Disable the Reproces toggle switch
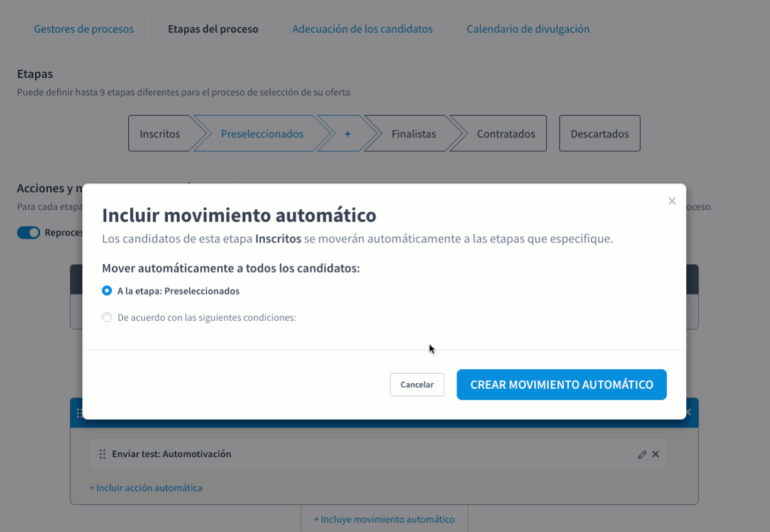Viewport: 770px width, 532px height. 28,232
